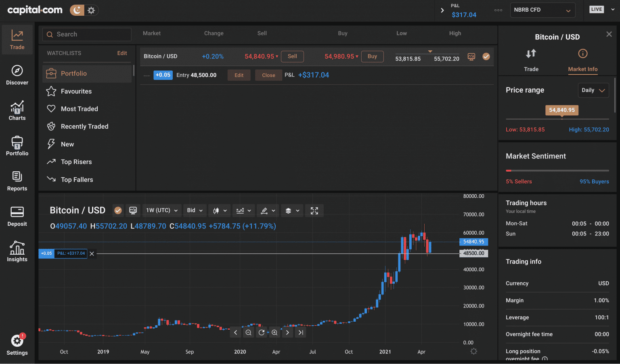Open the chart axis settings gear
Image resolution: width=620 pixels, height=364 pixels.
click(474, 352)
